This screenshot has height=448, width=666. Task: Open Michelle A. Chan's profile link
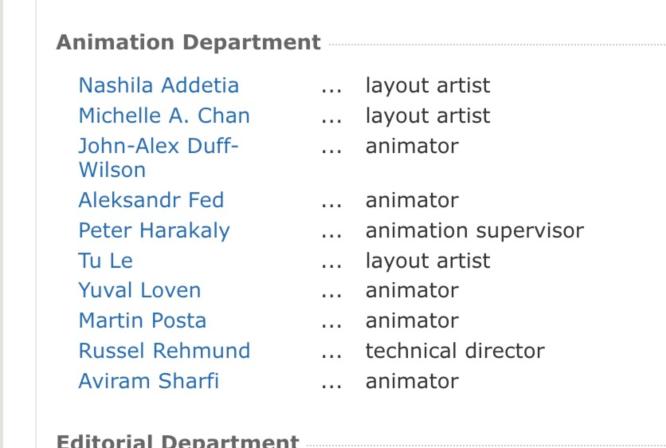[x=164, y=116]
